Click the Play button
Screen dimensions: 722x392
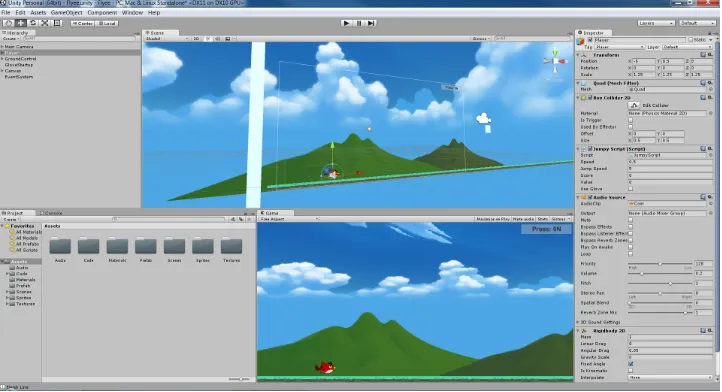tap(346, 23)
